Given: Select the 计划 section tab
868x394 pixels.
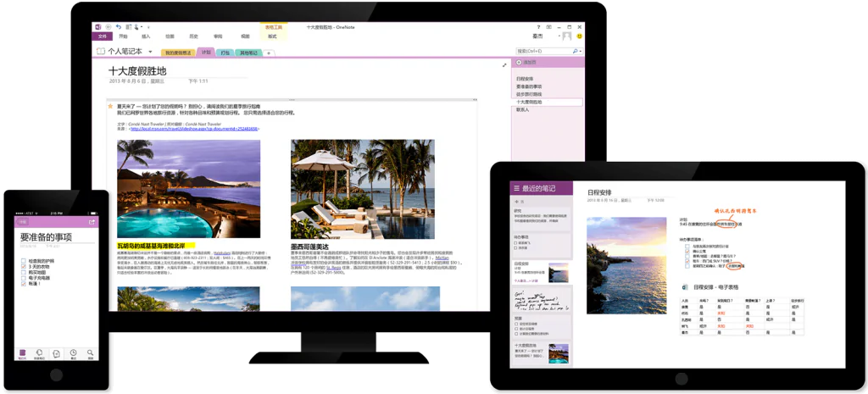Looking at the screenshot, I should click(206, 53).
